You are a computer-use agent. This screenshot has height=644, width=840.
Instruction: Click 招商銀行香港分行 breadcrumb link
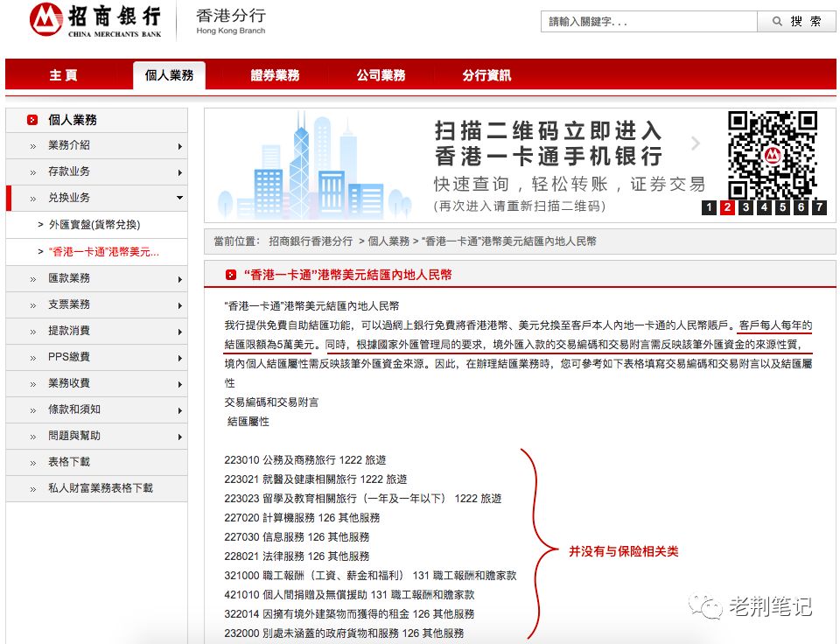[311, 241]
